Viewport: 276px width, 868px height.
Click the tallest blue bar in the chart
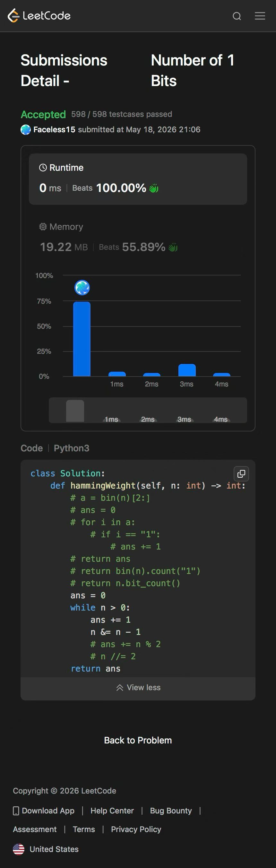82,339
